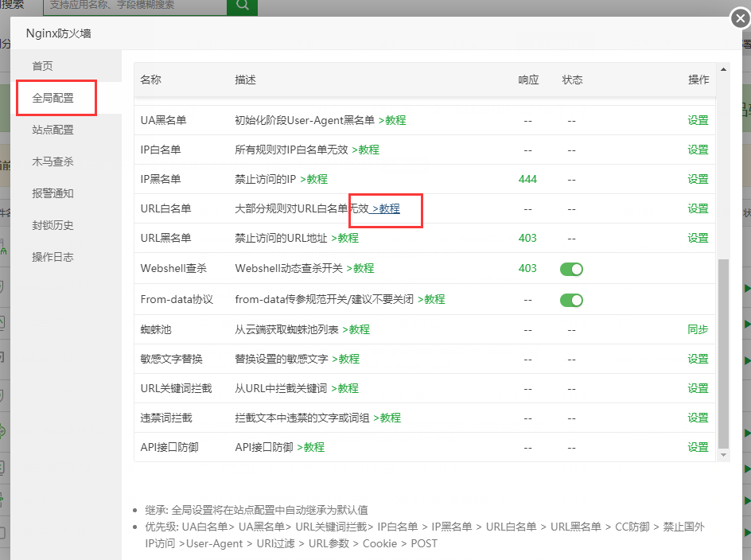Click the API接口防御 name cell
This screenshot has width=751, height=560.
coord(169,447)
